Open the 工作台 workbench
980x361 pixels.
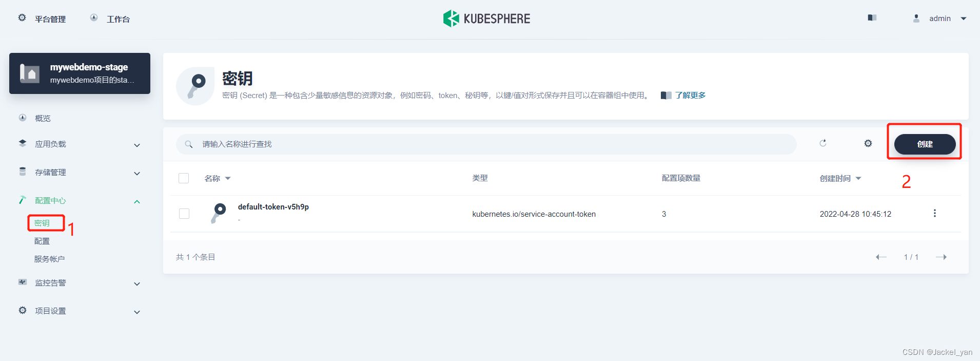coord(118,19)
